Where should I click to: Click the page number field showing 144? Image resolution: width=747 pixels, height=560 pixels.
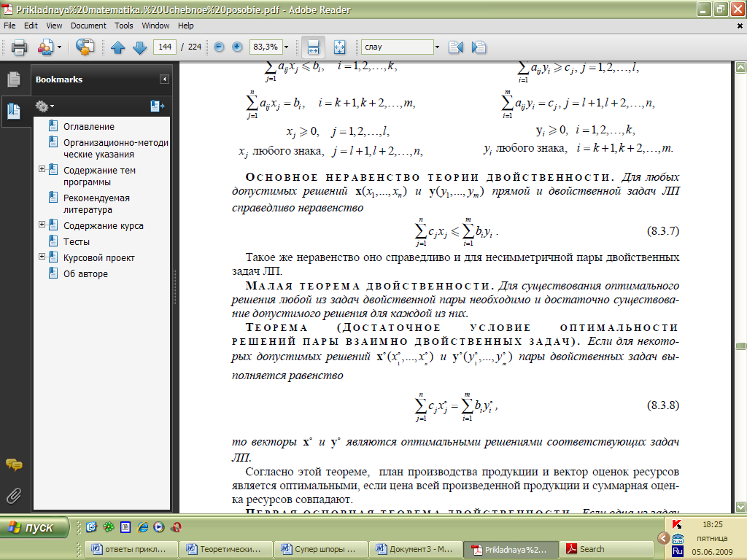tap(165, 47)
